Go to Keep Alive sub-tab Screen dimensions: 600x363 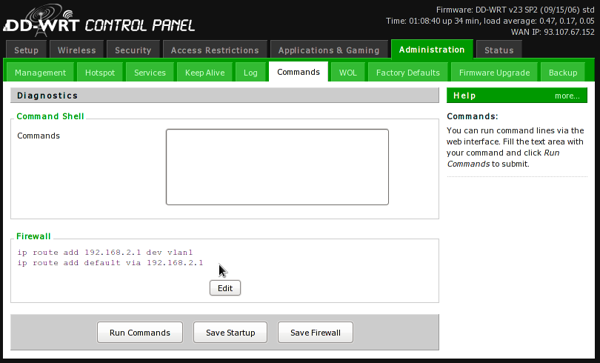205,73
